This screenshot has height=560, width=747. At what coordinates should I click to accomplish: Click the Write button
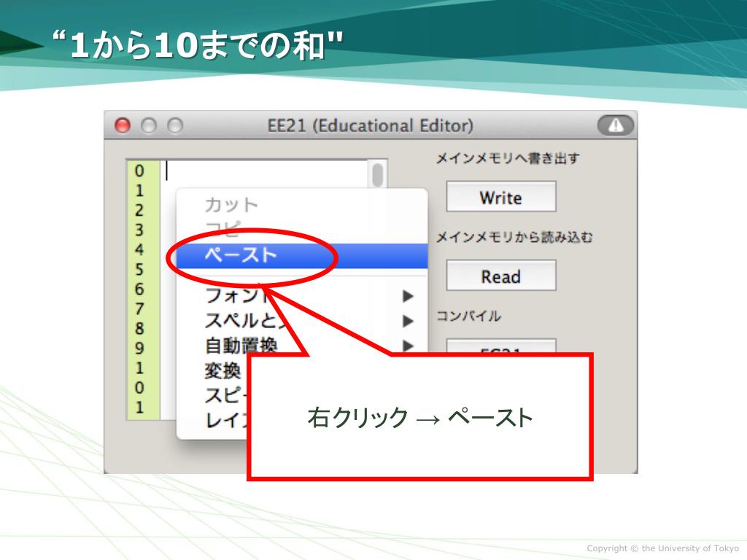(500, 197)
